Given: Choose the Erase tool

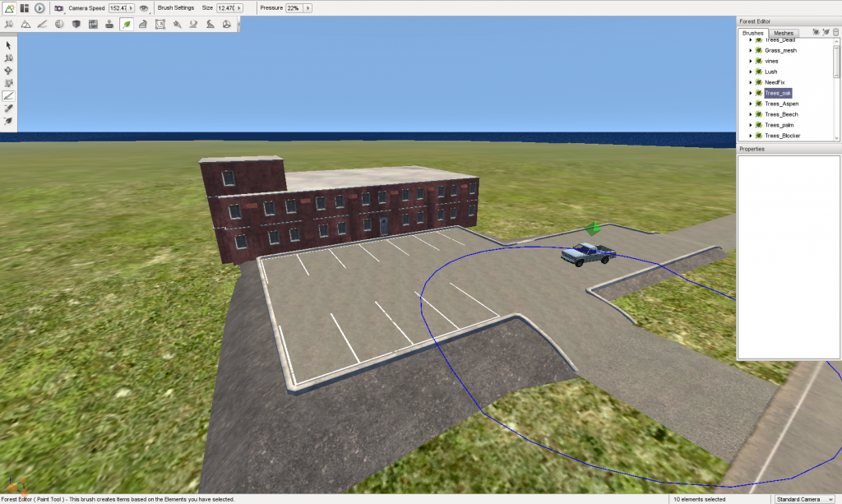Looking at the screenshot, I should click(8, 109).
